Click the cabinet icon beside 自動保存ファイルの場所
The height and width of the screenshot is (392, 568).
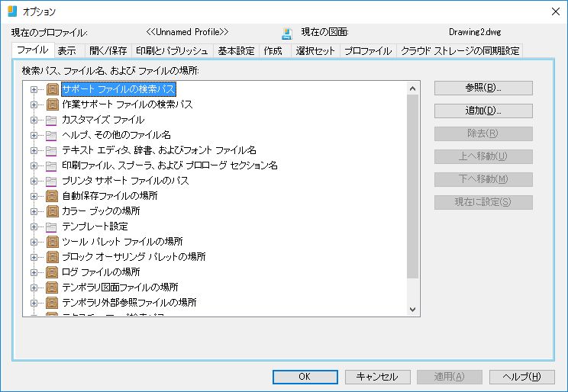(x=53, y=196)
